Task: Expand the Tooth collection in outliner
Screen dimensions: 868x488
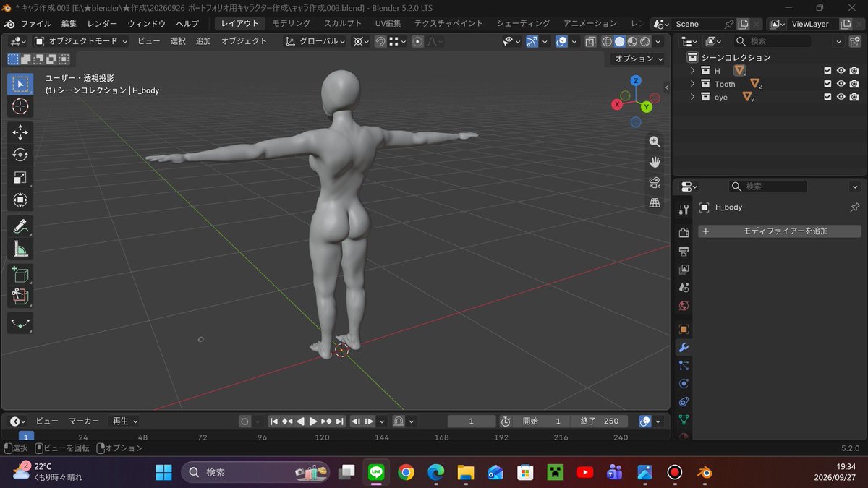Action: pos(692,84)
